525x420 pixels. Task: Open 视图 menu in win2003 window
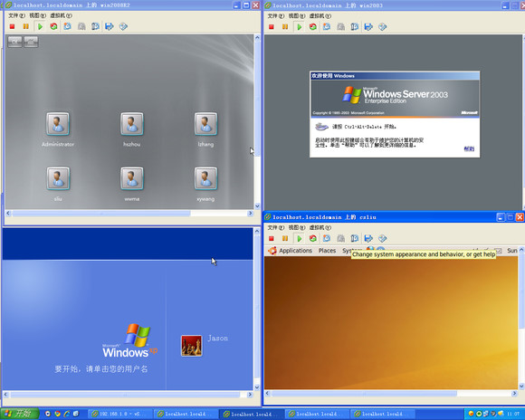click(x=297, y=15)
